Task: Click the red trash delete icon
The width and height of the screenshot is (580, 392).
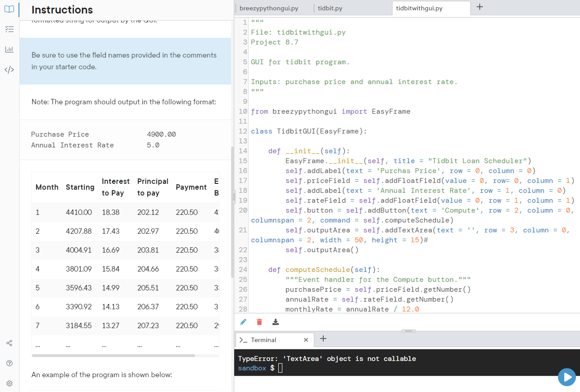Action: pos(259,322)
